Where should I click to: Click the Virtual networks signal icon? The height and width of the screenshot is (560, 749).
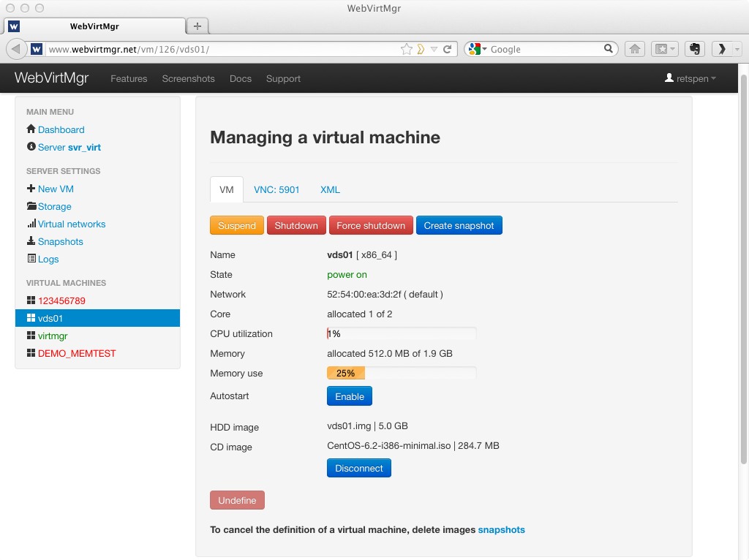[31, 224]
